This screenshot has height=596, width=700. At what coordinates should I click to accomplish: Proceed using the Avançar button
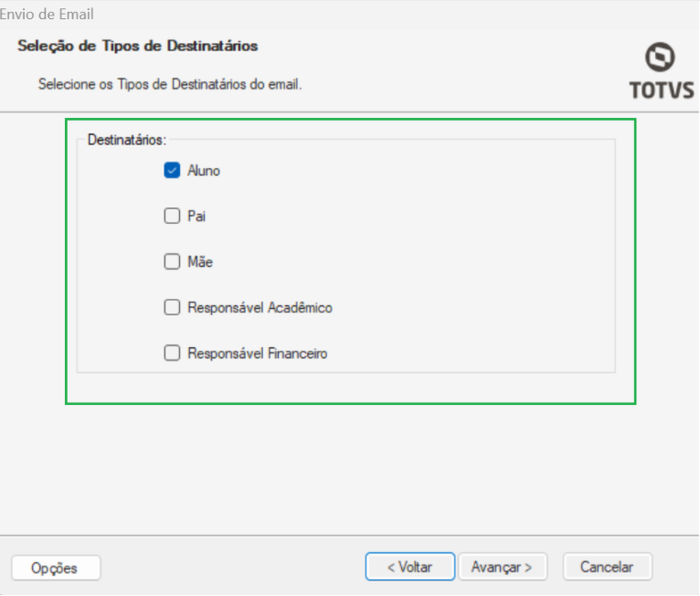click(x=502, y=567)
